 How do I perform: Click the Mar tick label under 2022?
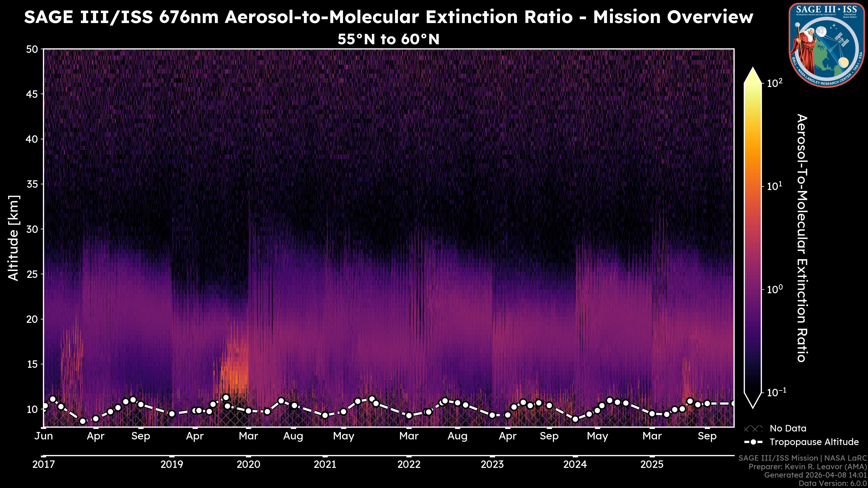click(409, 436)
